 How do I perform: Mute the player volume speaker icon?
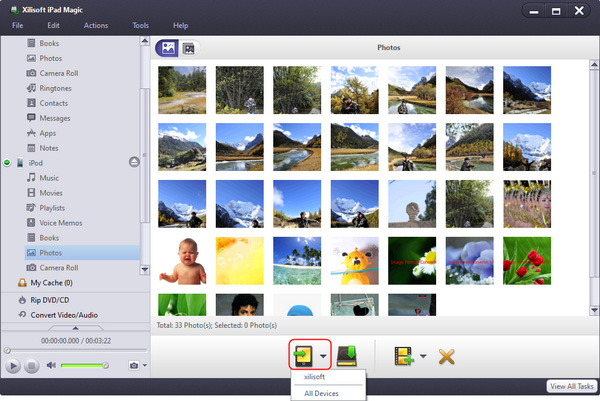(50, 366)
